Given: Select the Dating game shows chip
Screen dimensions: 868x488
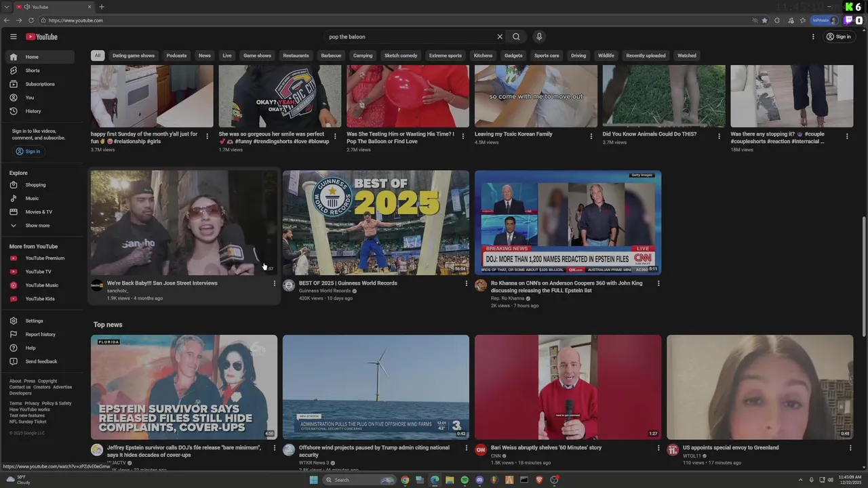Looking at the screenshot, I should 134,56.
